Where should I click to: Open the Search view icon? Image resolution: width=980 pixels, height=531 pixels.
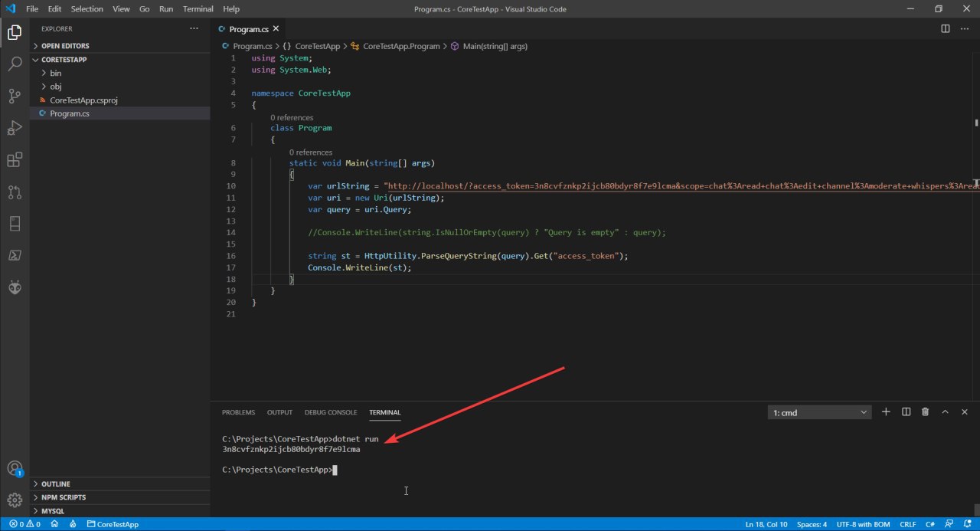pyautogui.click(x=15, y=64)
